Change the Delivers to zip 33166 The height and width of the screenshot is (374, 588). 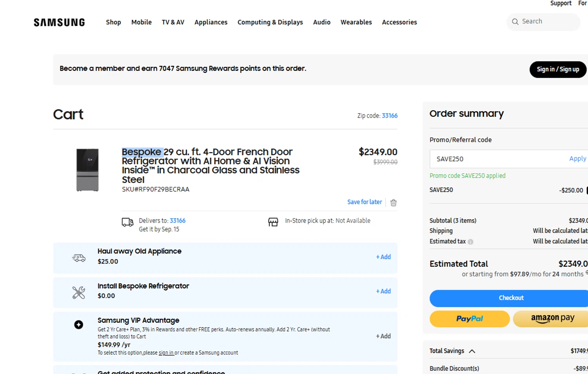point(178,221)
